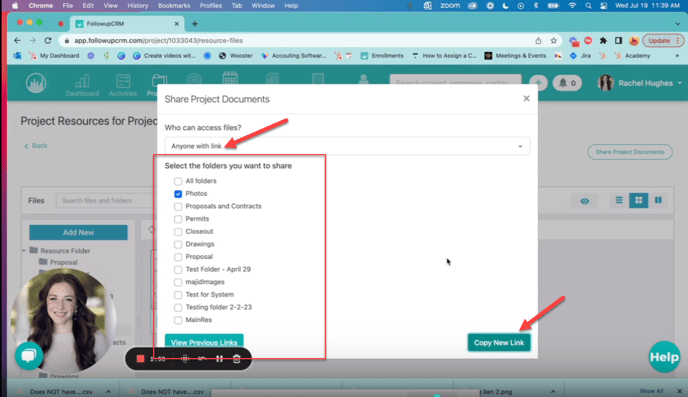This screenshot has height=397, width=688.
Task: Delete the recording with trash icon
Action: pyautogui.click(x=236, y=359)
